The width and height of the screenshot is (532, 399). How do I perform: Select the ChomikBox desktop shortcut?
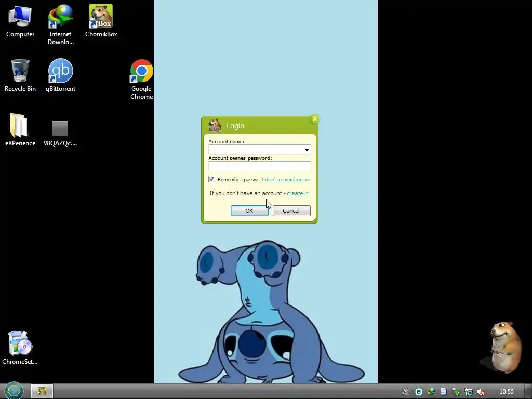(101, 21)
